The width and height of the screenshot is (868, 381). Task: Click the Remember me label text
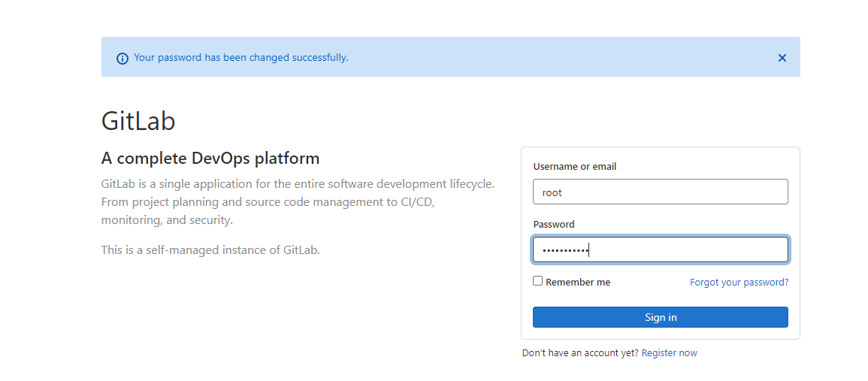[577, 282]
